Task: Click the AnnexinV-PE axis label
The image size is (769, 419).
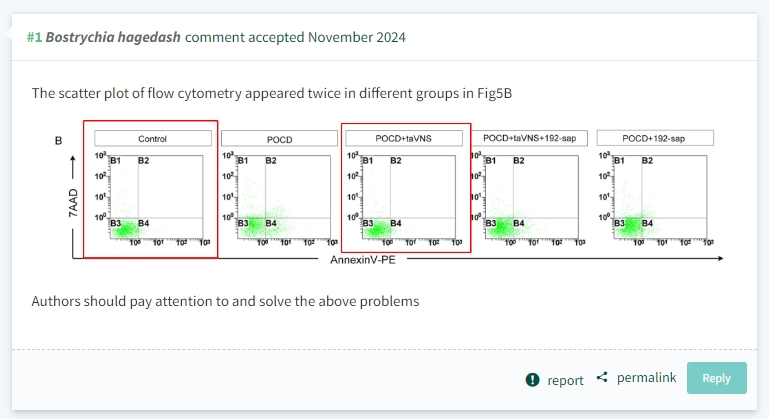Action: coord(363,260)
